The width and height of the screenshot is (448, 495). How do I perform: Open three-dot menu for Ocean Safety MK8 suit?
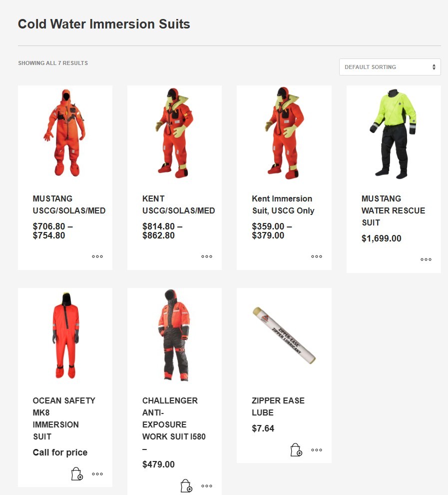coord(97,474)
